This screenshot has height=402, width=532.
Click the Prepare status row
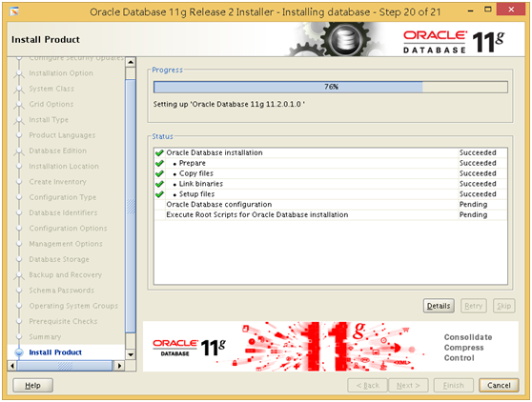click(331, 164)
